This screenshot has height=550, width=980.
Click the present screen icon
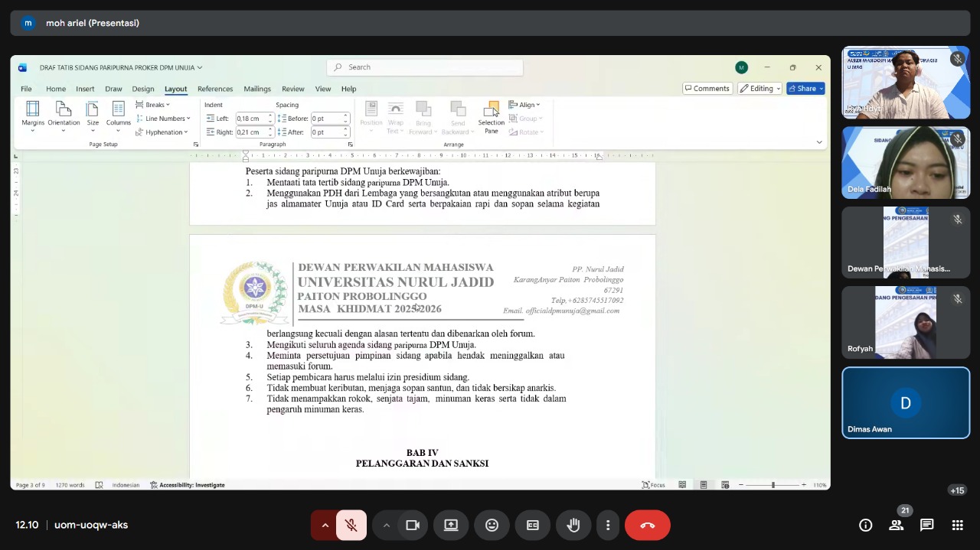tap(451, 525)
